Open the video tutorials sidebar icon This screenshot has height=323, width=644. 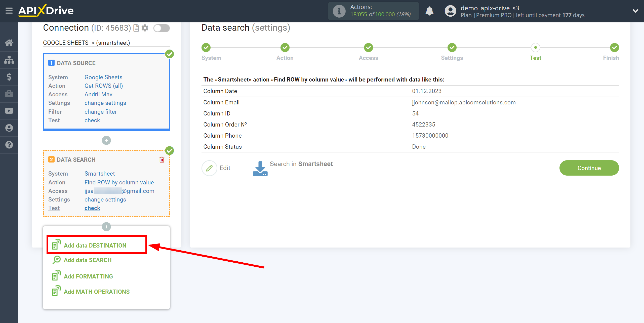coord(9,111)
